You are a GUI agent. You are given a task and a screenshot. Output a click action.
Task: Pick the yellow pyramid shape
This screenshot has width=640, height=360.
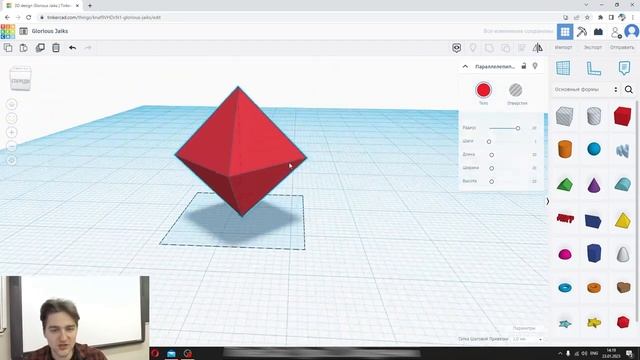click(x=622, y=221)
